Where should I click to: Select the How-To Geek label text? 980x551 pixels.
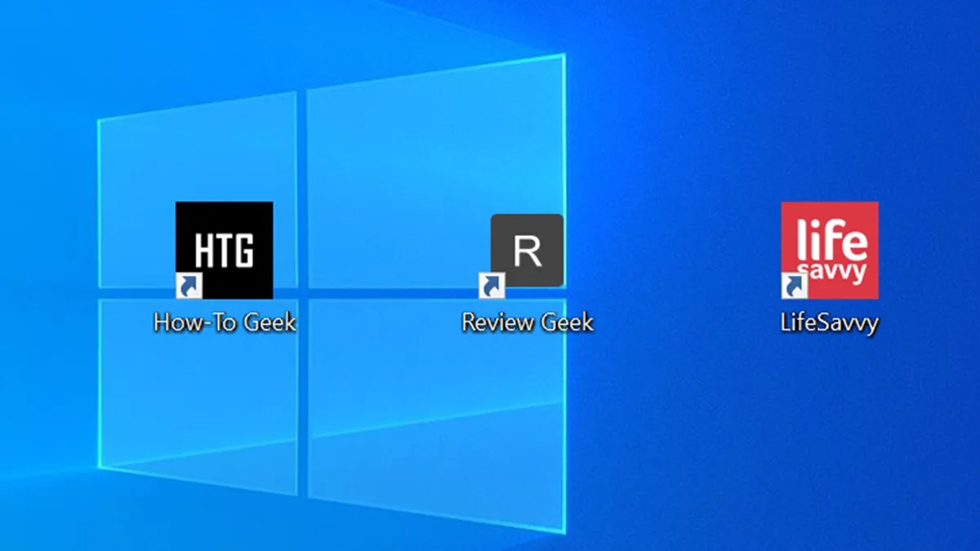(x=226, y=322)
